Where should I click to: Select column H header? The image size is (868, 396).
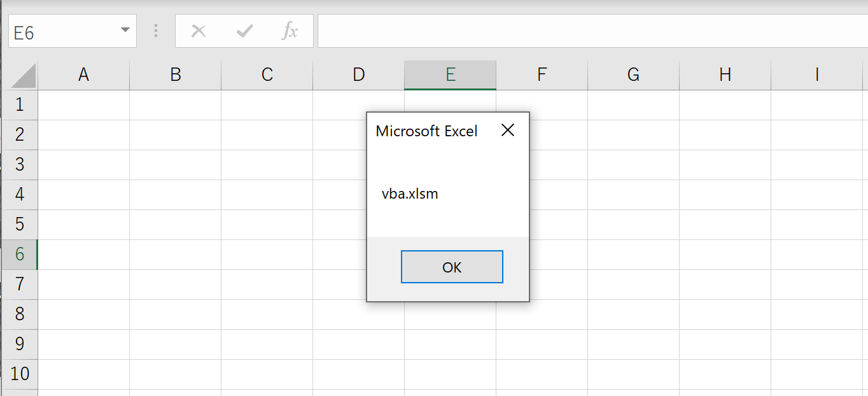click(x=725, y=75)
